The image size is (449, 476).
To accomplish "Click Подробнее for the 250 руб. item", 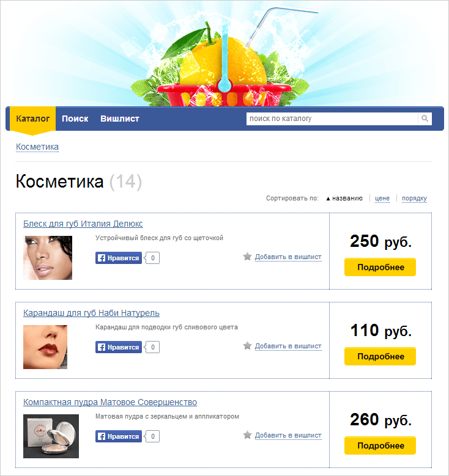I will [x=380, y=267].
